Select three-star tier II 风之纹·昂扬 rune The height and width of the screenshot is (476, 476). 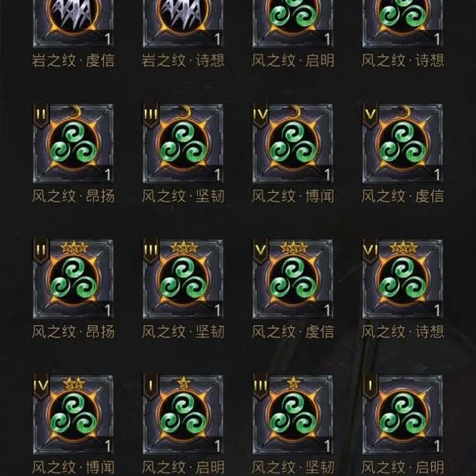[x=73, y=279]
